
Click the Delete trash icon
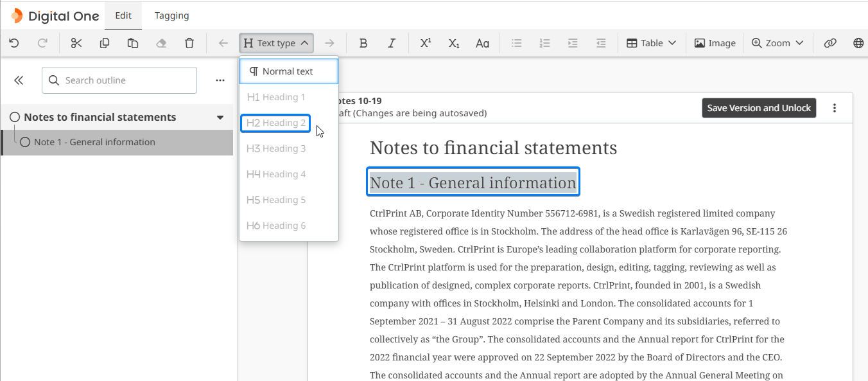click(x=189, y=43)
